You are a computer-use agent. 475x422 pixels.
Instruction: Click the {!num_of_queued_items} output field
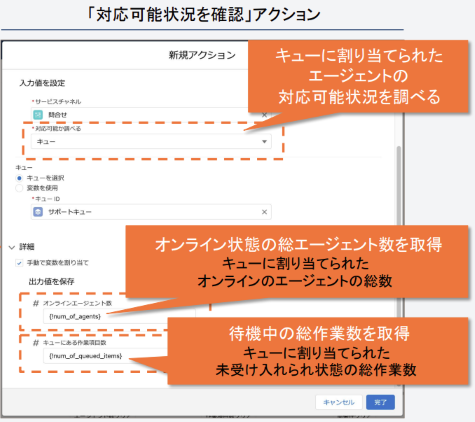pyautogui.click(x=105, y=356)
